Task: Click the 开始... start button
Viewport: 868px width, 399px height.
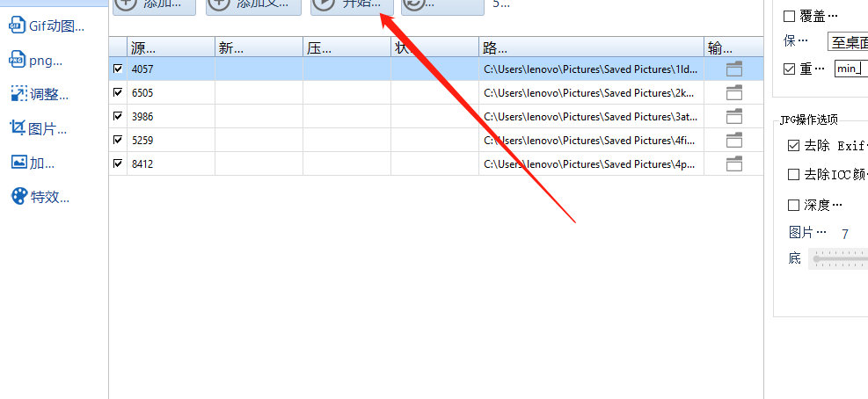Action: (x=352, y=6)
